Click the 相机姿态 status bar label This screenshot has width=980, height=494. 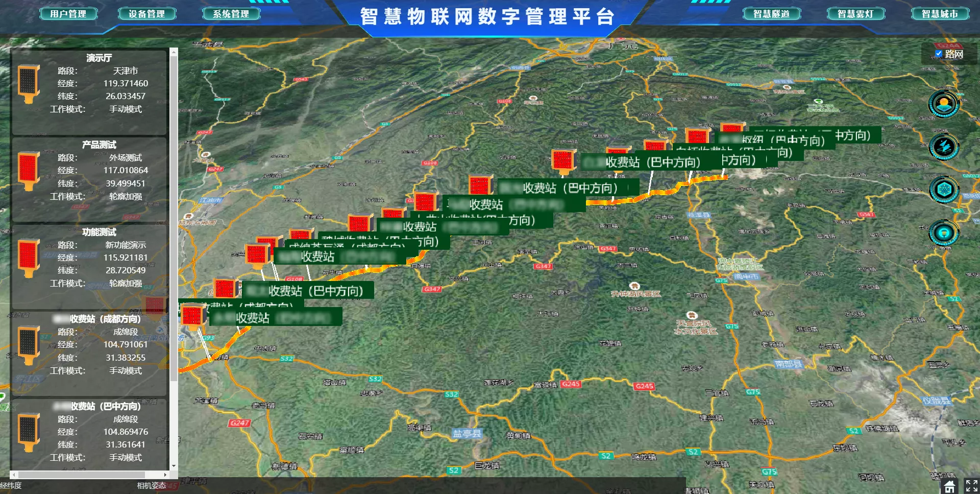click(151, 486)
